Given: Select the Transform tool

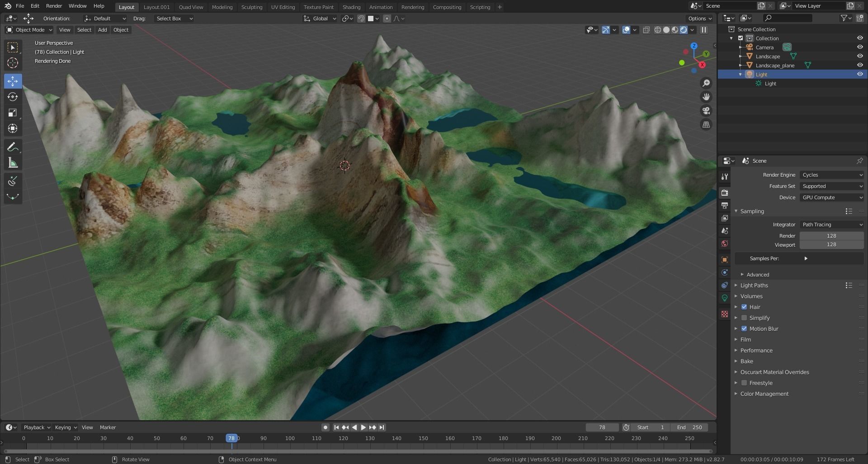Looking at the screenshot, I should pos(13,128).
